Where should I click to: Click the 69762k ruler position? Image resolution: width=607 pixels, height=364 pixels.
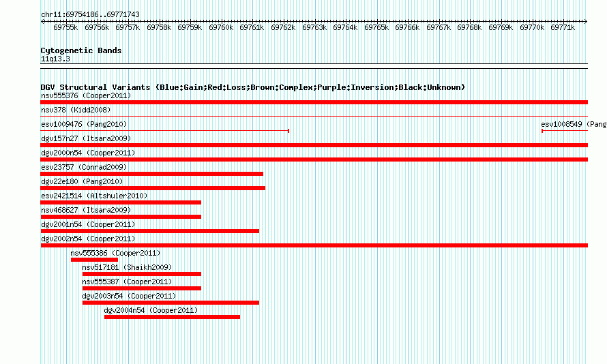283,27
